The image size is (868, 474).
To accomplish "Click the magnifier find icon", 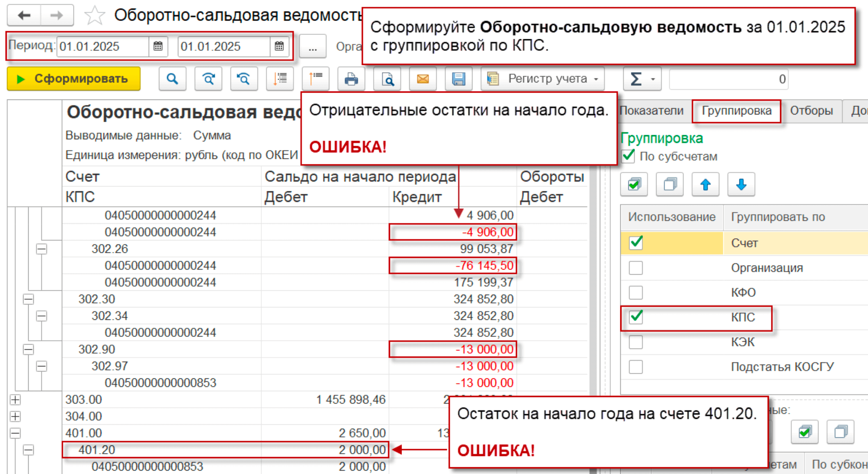I will (x=172, y=79).
